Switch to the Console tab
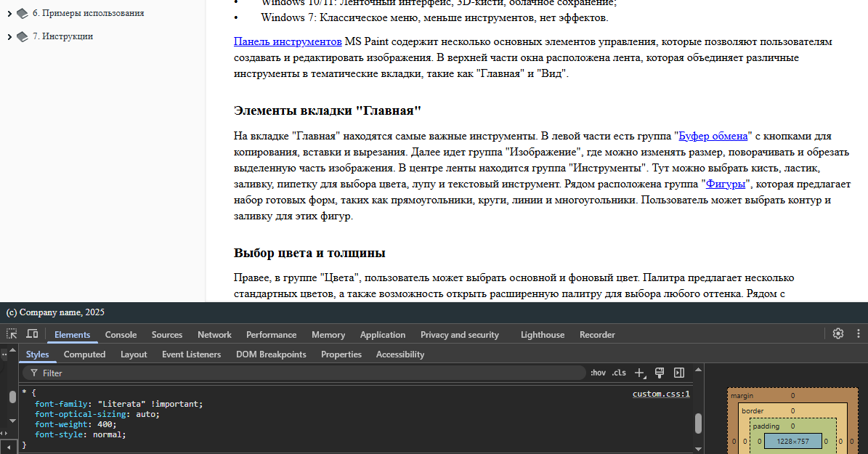 (x=121, y=335)
